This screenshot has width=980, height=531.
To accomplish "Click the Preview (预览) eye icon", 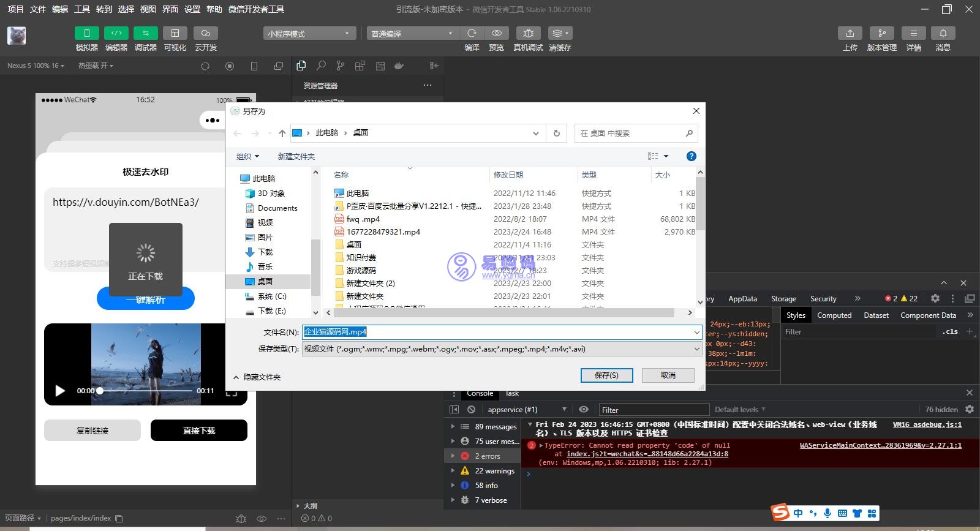I will click(x=496, y=33).
